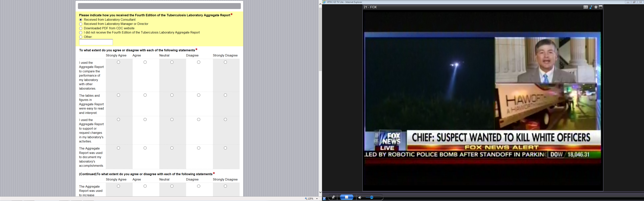Choose Neutral for 'support or request changes' row
This screenshot has width=644, height=201.
pyautogui.click(x=172, y=120)
